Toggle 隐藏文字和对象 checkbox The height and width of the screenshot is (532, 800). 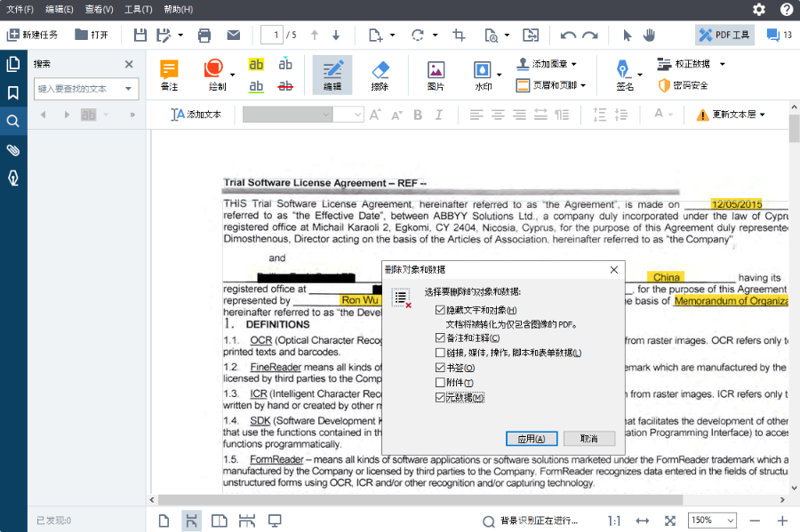(x=440, y=310)
